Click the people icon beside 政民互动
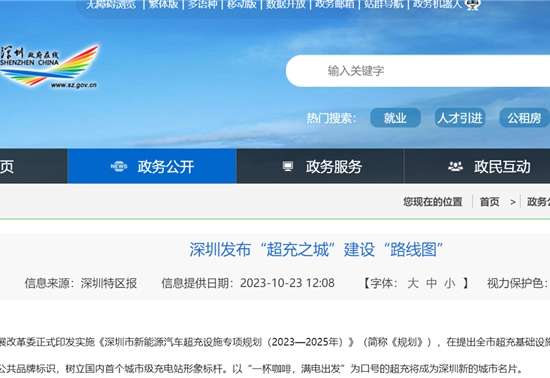 (x=455, y=166)
